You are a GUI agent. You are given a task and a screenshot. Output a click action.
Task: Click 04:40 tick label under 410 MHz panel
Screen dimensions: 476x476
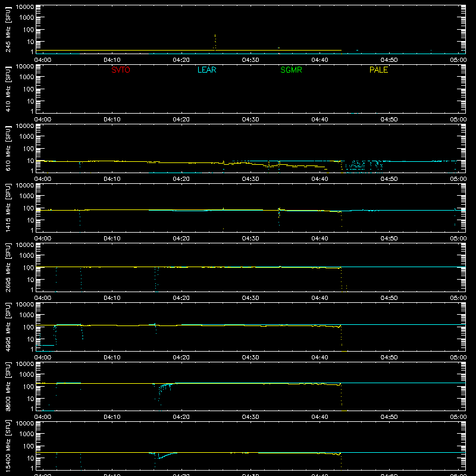pyautogui.click(x=320, y=120)
